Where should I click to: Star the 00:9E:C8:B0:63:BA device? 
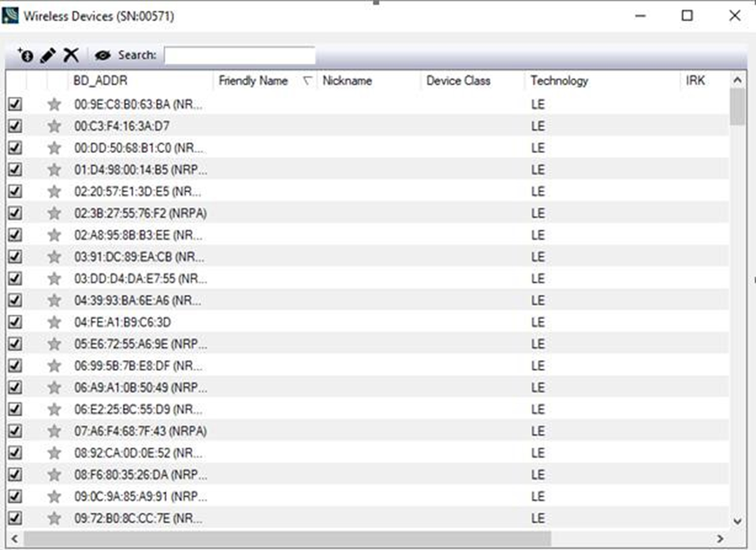click(54, 104)
